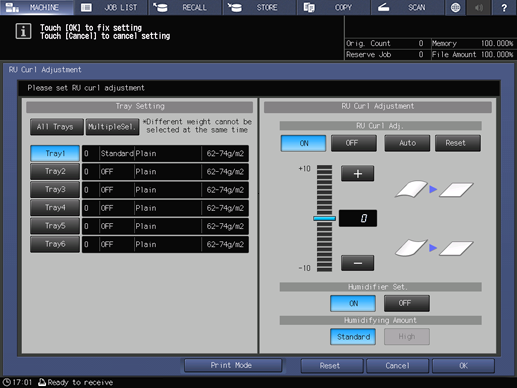517x388 pixels.
Task: Open the JOB LIST tab
Action: coord(111,7)
